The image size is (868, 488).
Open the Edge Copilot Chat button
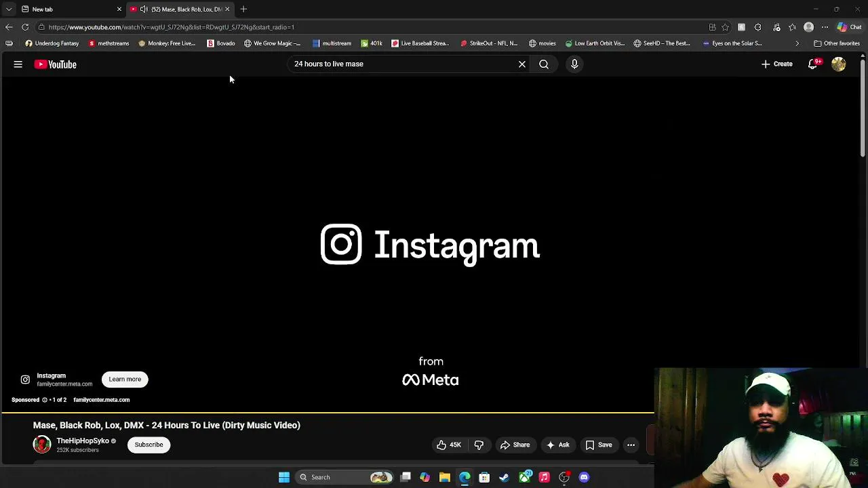pyautogui.click(x=849, y=27)
